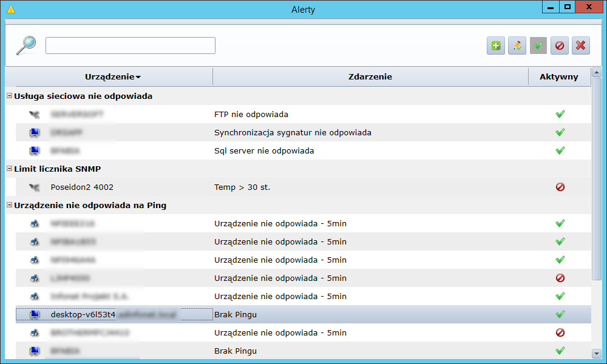Click the device icon beside Poseidon2 4002

click(x=34, y=187)
